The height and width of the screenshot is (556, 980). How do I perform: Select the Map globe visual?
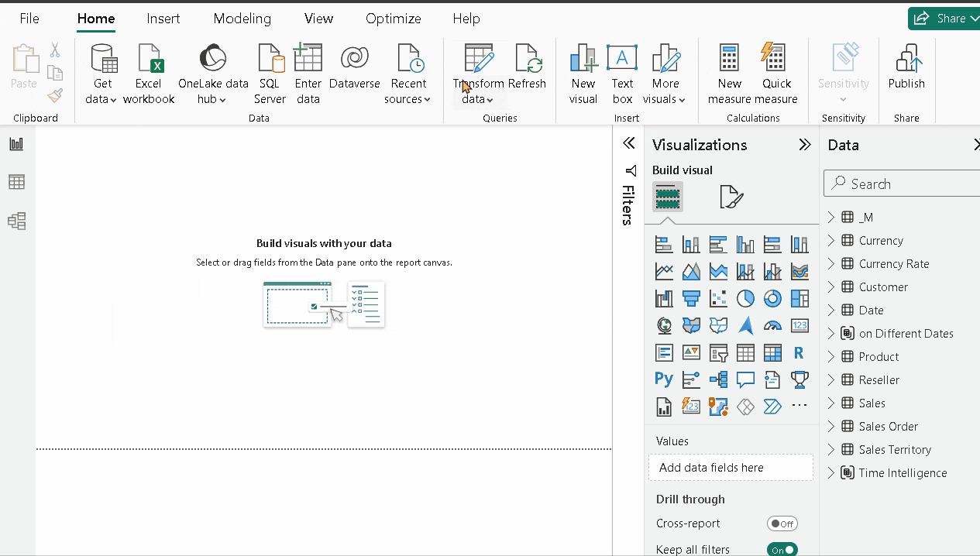pos(664,326)
